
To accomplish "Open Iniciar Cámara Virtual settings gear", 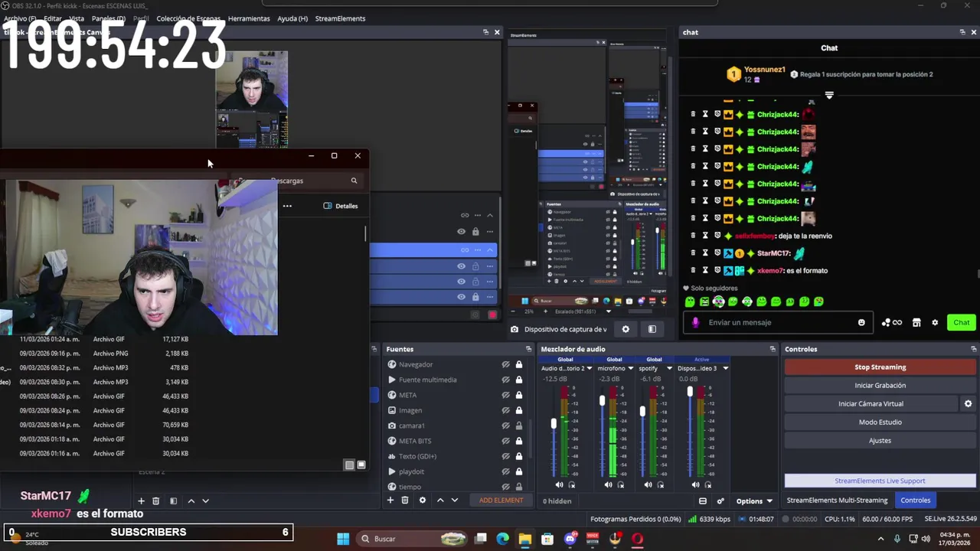I will click(968, 403).
